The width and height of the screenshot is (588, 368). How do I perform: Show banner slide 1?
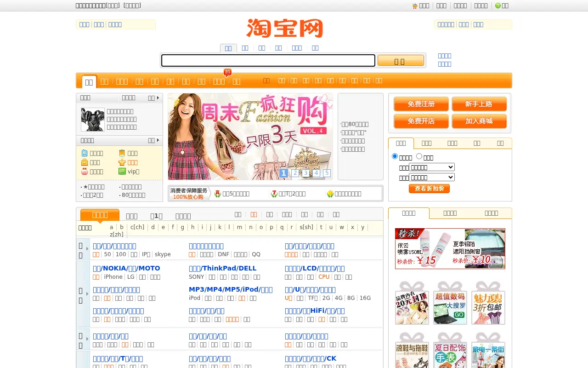pos(283,173)
